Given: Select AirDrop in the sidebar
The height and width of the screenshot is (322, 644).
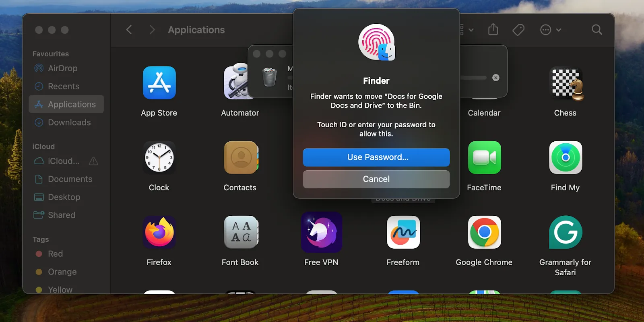Looking at the screenshot, I should coord(66,68).
